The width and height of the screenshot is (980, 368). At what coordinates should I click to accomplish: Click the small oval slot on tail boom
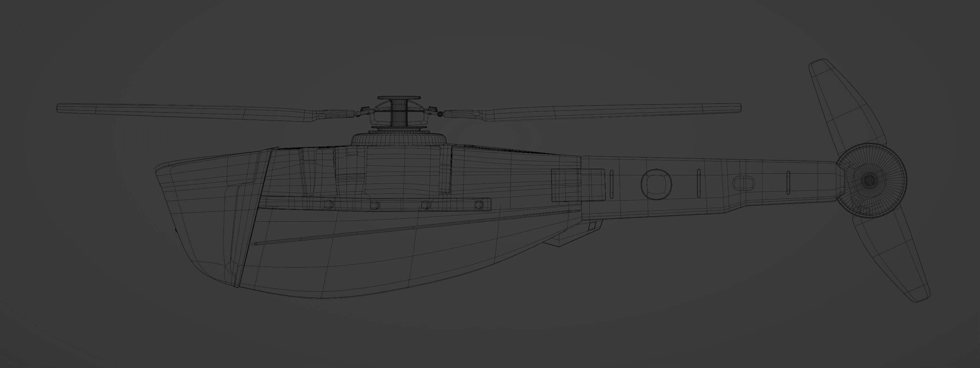tap(744, 183)
